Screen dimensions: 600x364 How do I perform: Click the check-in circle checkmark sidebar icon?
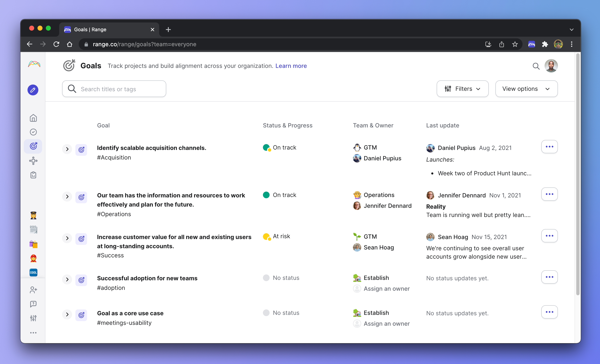pyautogui.click(x=33, y=132)
